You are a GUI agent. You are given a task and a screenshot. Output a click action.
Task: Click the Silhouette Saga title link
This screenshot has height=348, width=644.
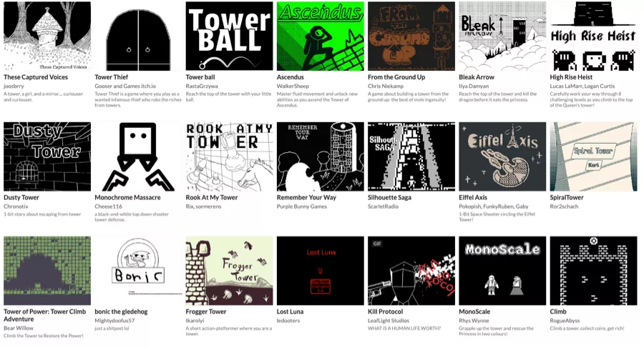[389, 197]
